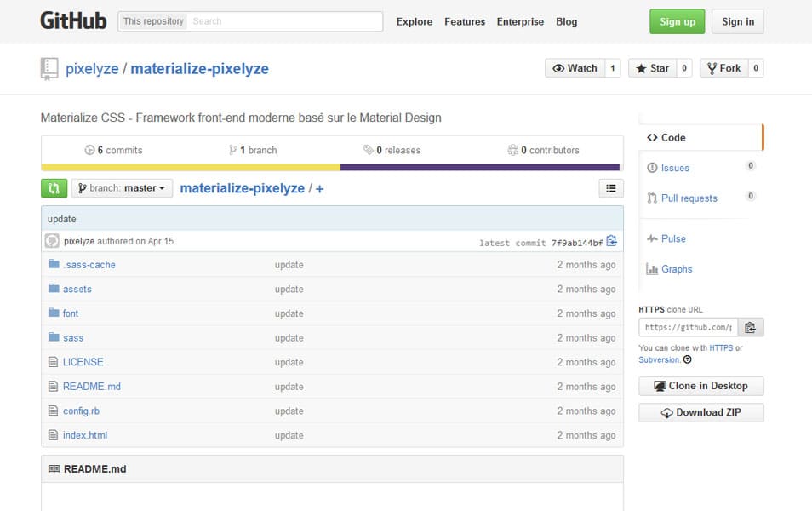The width and height of the screenshot is (812, 511).
Task: View the 1 branch link
Action: (x=253, y=150)
